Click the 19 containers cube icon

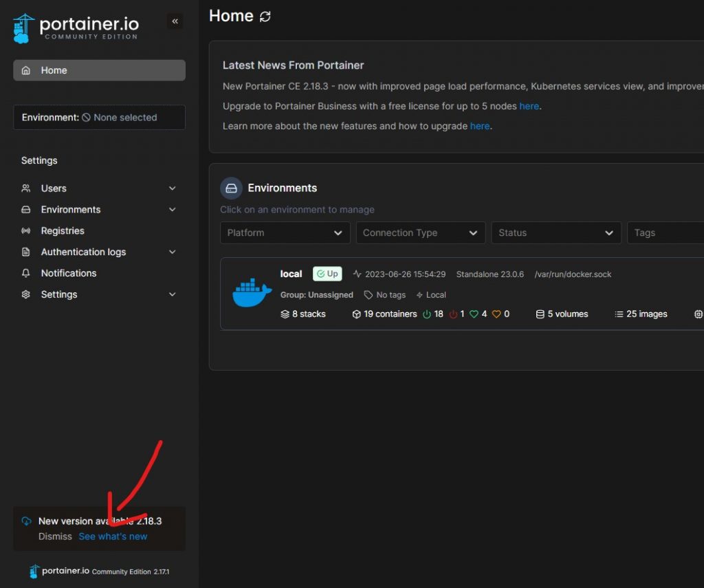tap(357, 314)
